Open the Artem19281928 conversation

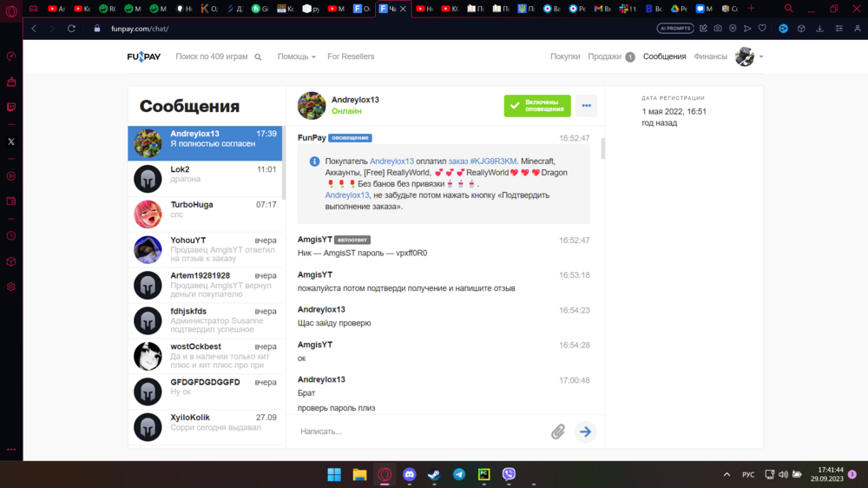205,285
